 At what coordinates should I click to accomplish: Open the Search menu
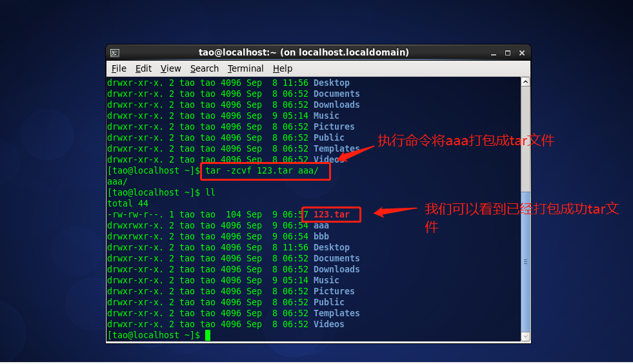coord(205,68)
